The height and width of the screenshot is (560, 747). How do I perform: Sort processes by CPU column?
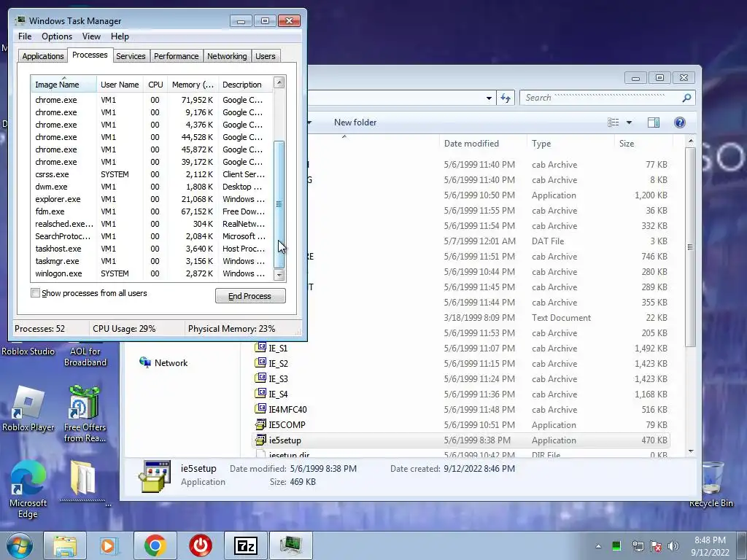click(x=155, y=85)
